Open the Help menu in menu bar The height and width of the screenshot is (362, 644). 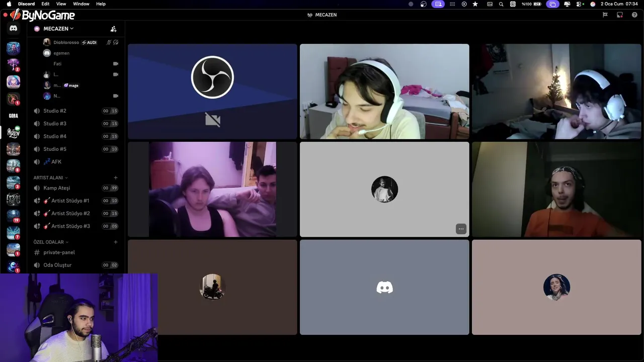101,4
